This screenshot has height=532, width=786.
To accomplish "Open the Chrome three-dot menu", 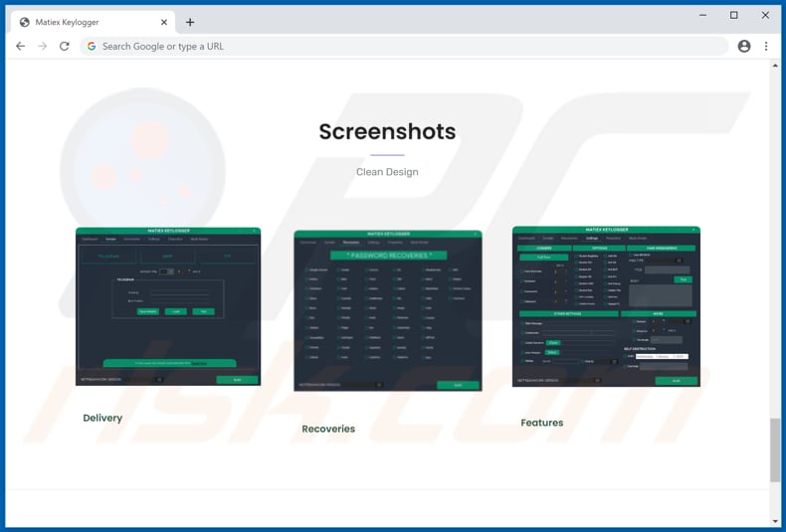I will tap(766, 46).
